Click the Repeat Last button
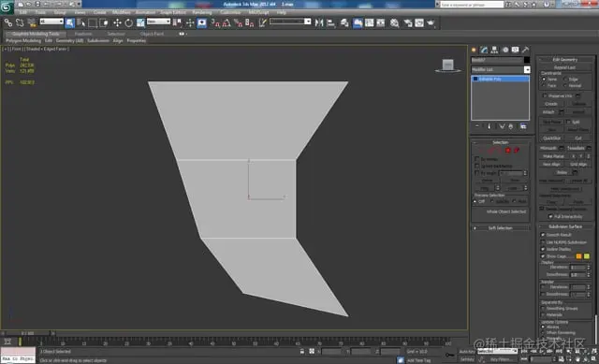Screen dimensions: 599x364 pos(564,67)
